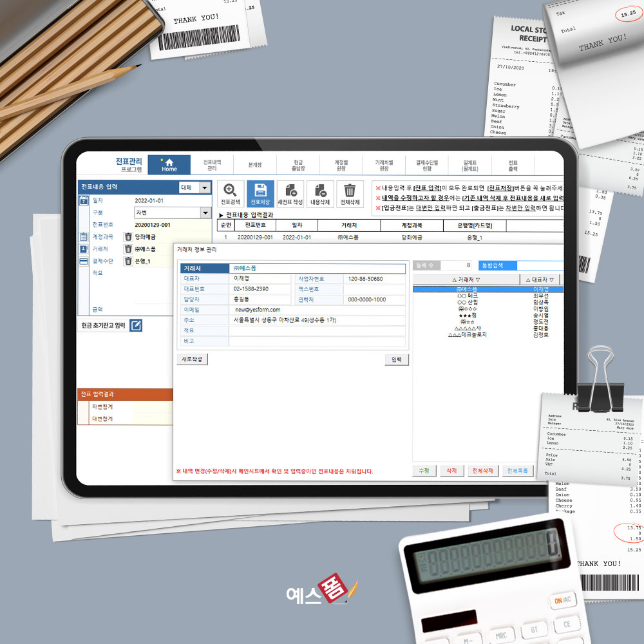
Task: Click the 대표자 field showing 이재영
Action: pos(260,279)
